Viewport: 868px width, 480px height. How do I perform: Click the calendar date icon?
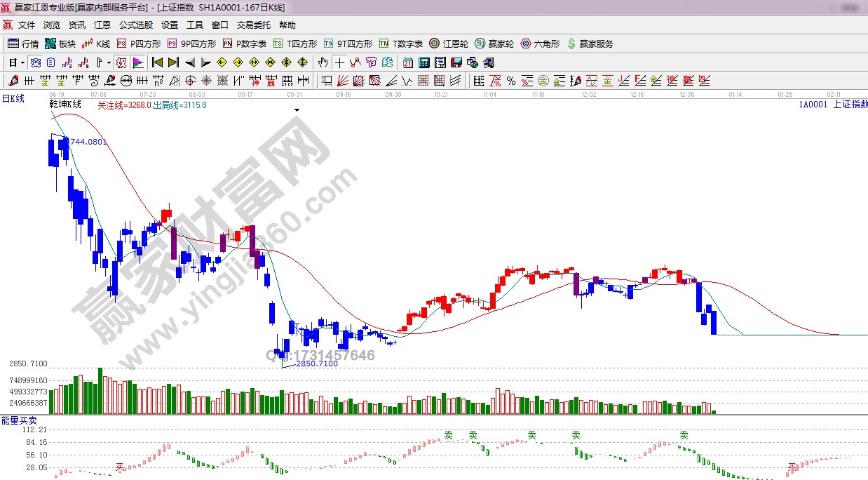click(407, 62)
